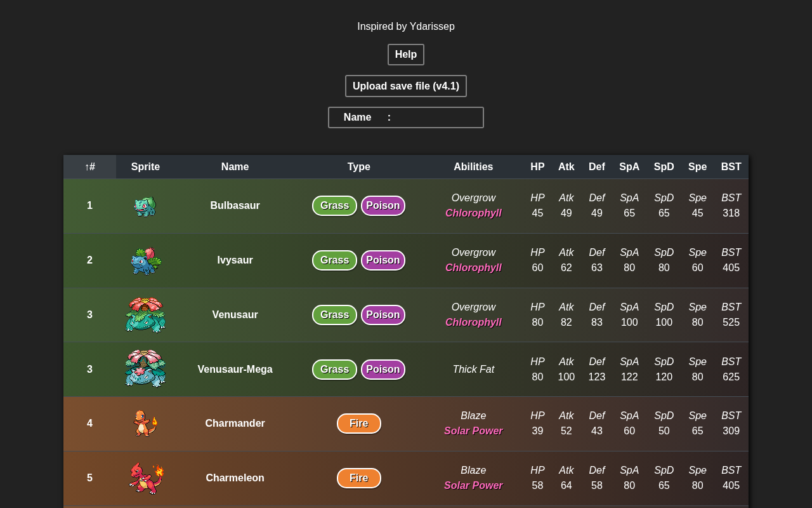Click Upload save file (v4.1) button
This screenshot has height=508, width=812.
[406, 86]
